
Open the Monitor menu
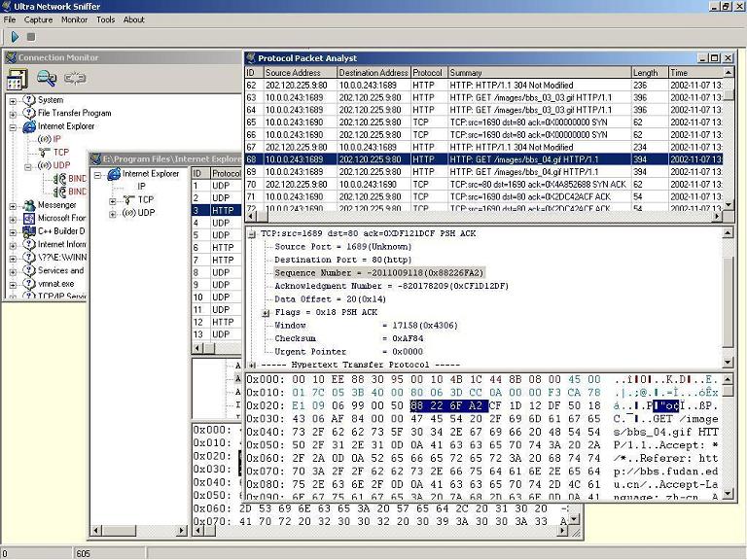click(74, 19)
